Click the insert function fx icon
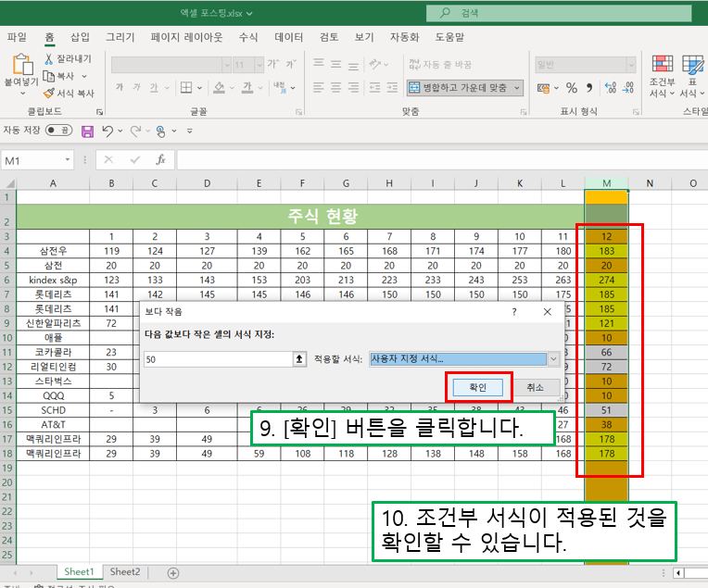 click(160, 160)
